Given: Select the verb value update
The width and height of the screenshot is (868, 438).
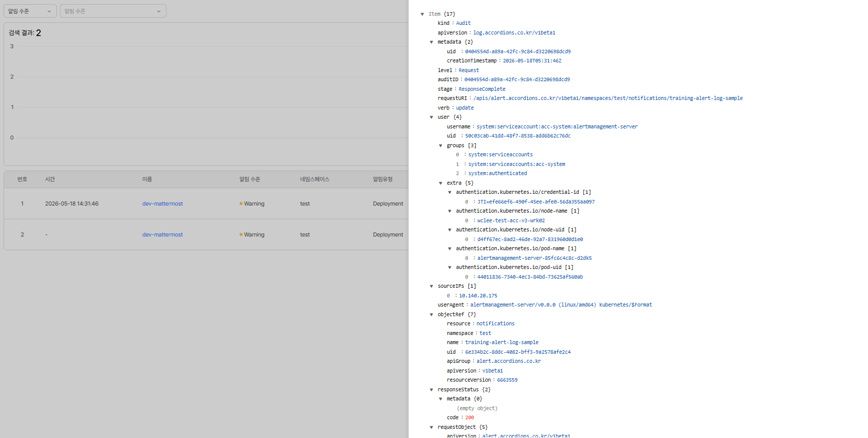Looking at the screenshot, I should (x=464, y=108).
